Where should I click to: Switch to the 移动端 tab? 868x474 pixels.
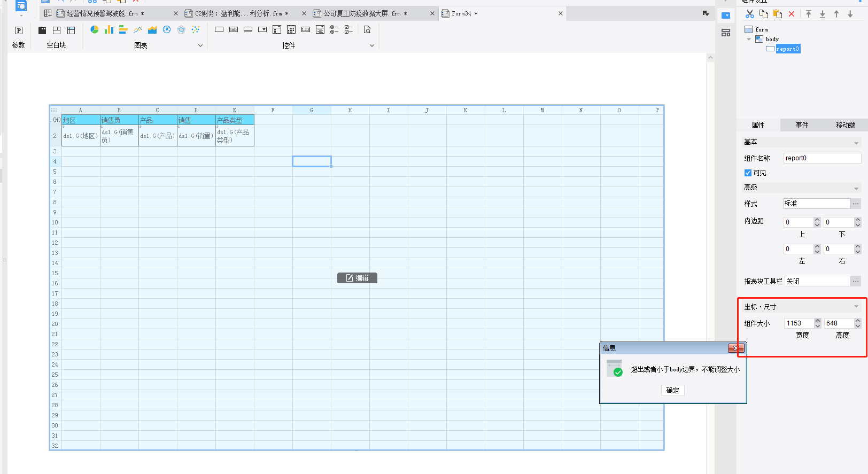pyautogui.click(x=846, y=125)
